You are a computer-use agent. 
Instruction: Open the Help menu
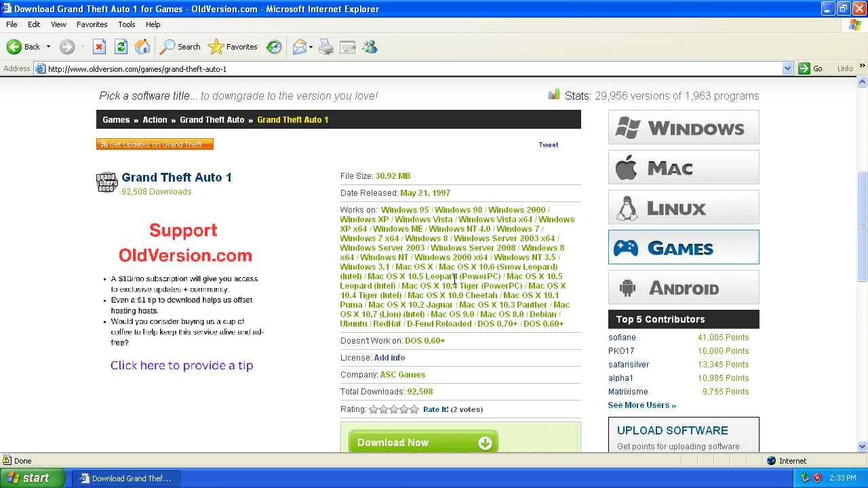(x=153, y=24)
